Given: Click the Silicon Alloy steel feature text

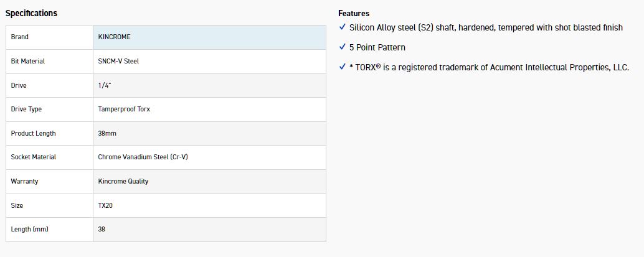Looking at the screenshot, I should pos(486,27).
